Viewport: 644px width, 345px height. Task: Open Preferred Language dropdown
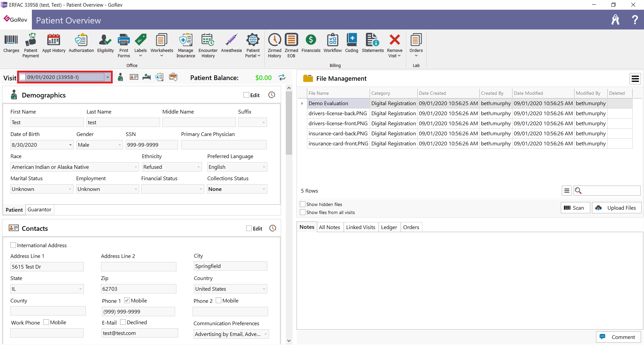[264, 167]
